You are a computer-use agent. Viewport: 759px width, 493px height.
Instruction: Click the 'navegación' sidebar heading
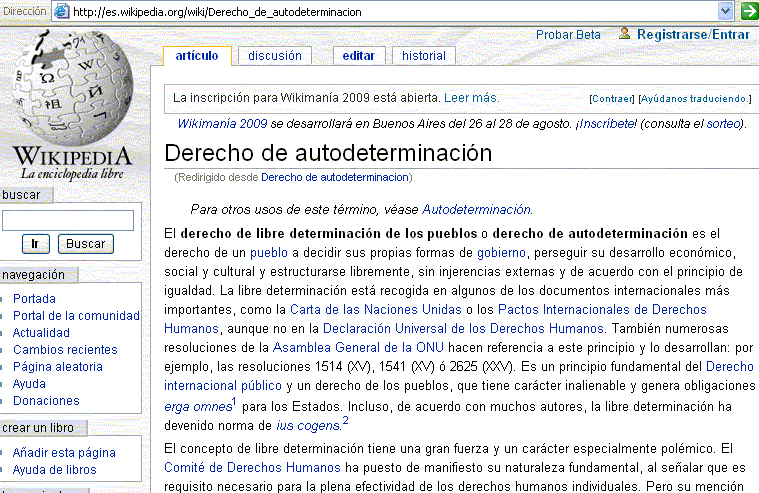(x=33, y=275)
